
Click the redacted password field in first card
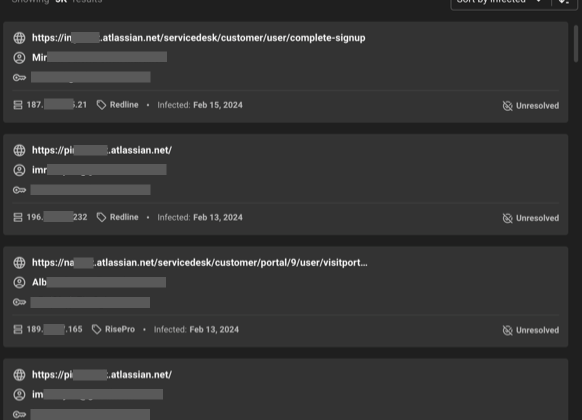pos(91,77)
